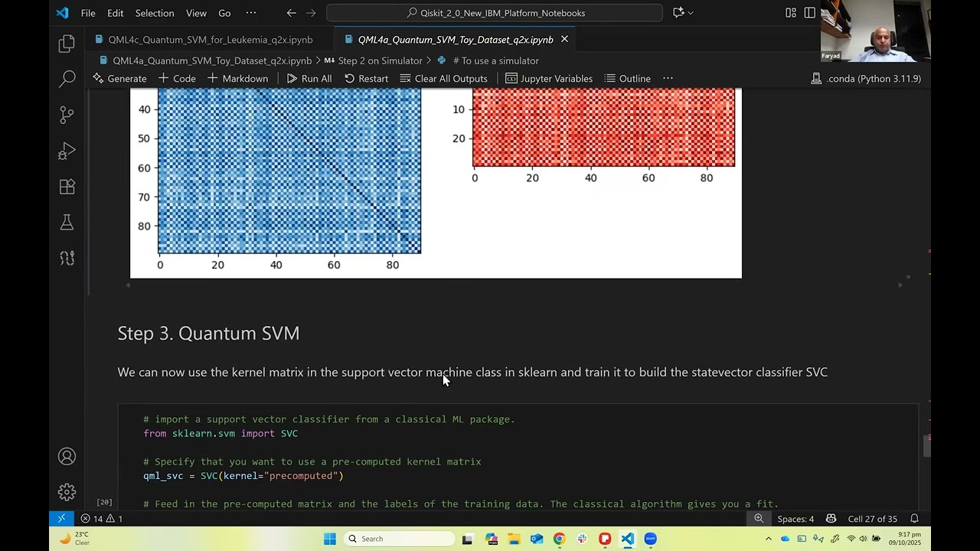Switch to QML4c Quantum SVM for Leukemia tab
This screenshot has width=980, height=551.
coord(210,39)
